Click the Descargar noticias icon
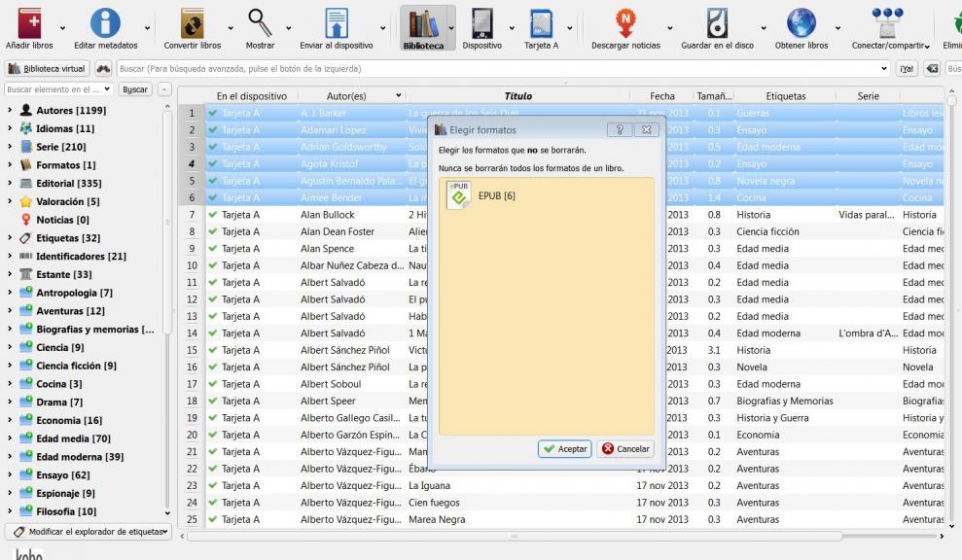 pyautogui.click(x=625, y=22)
